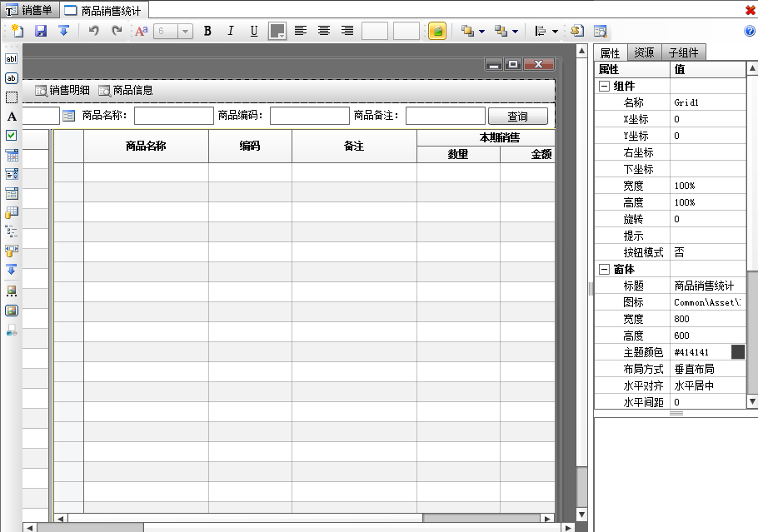This screenshot has height=532, width=758.
Task: Click the list picker icon before 商品名称
Action: click(x=68, y=116)
